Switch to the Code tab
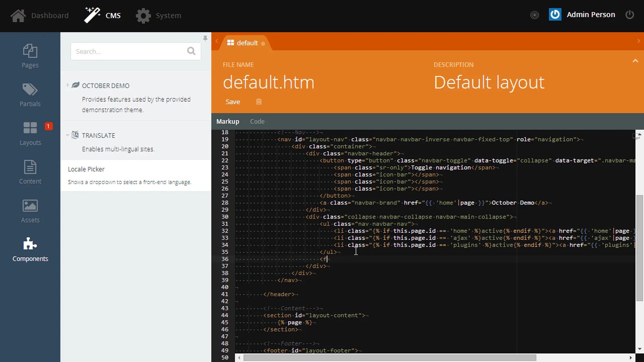 tap(257, 121)
